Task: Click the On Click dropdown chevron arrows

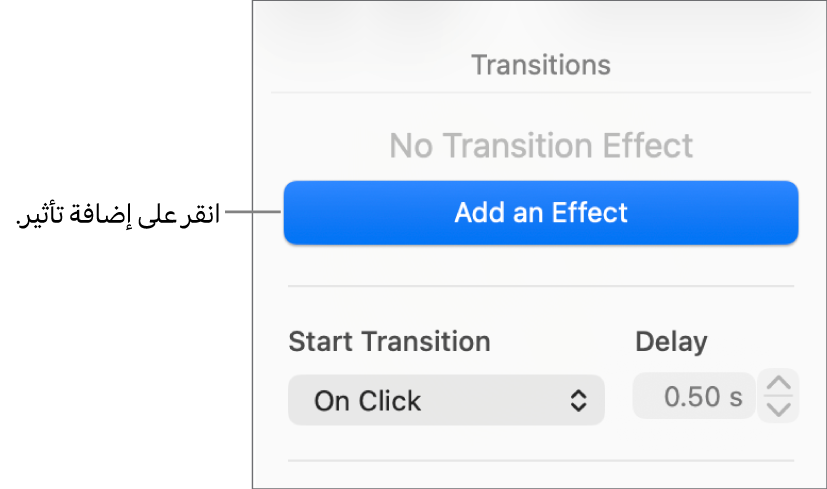Action: (x=578, y=401)
